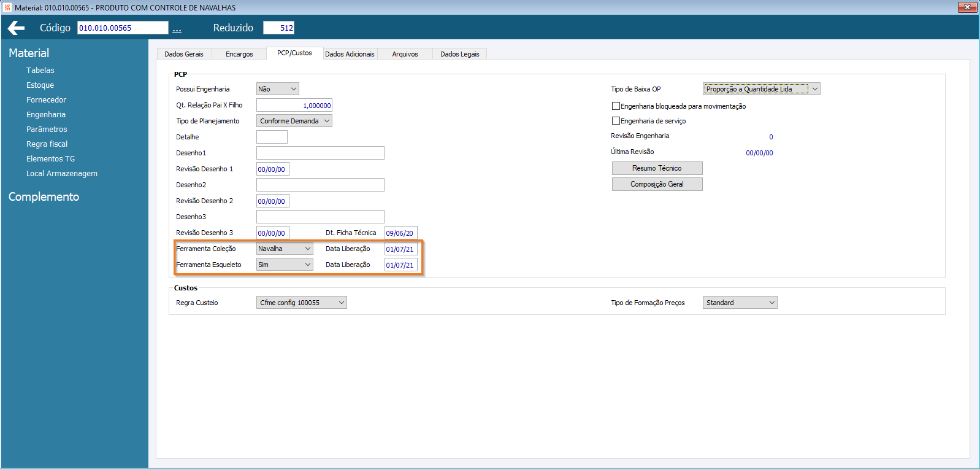Screen dimensions: 980x469
Task: Open Complemento section in sidebar
Action: [44, 196]
